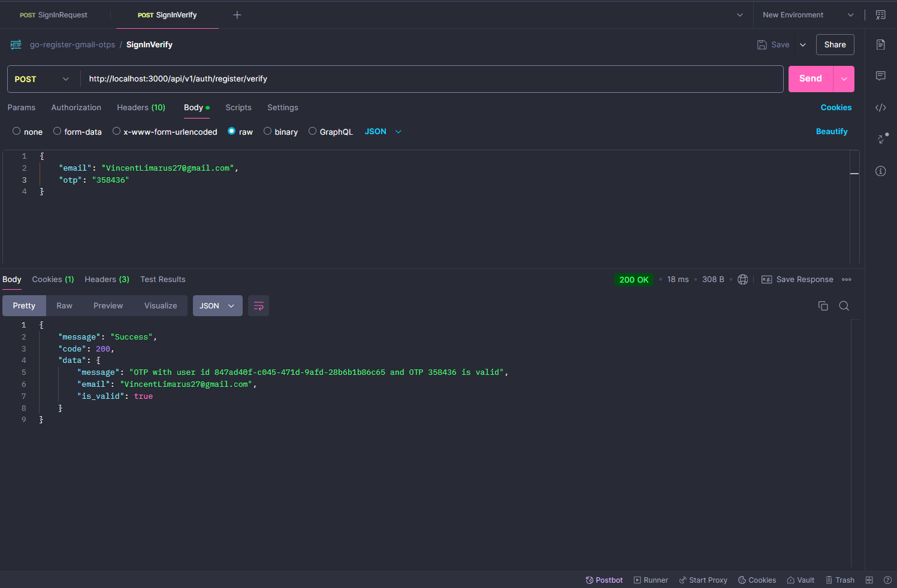The width and height of the screenshot is (897, 588).
Task: Open the environment quick look icon
Action: coord(881,15)
